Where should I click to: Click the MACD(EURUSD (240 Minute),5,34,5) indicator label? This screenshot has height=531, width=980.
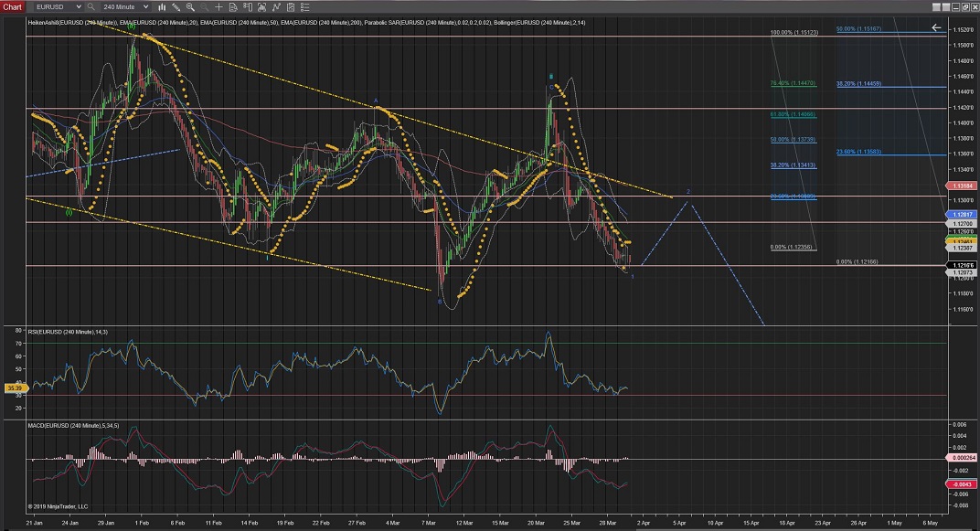click(73, 425)
